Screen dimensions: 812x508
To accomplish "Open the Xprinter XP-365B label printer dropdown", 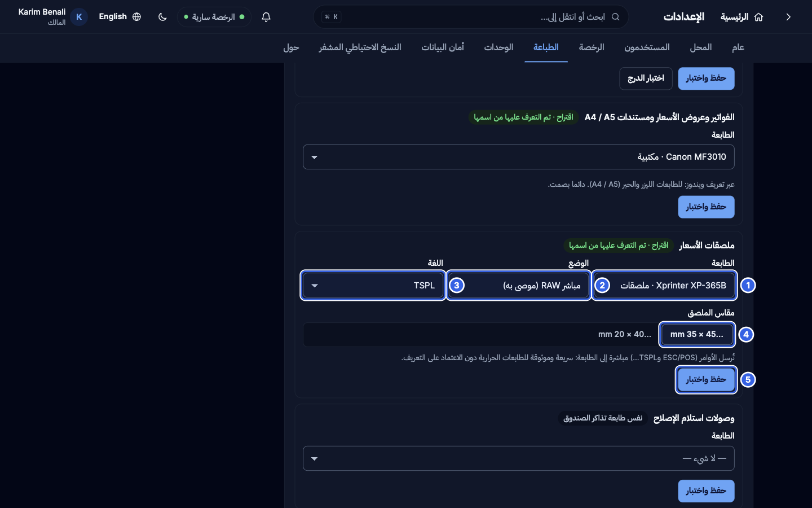I will coord(664,286).
